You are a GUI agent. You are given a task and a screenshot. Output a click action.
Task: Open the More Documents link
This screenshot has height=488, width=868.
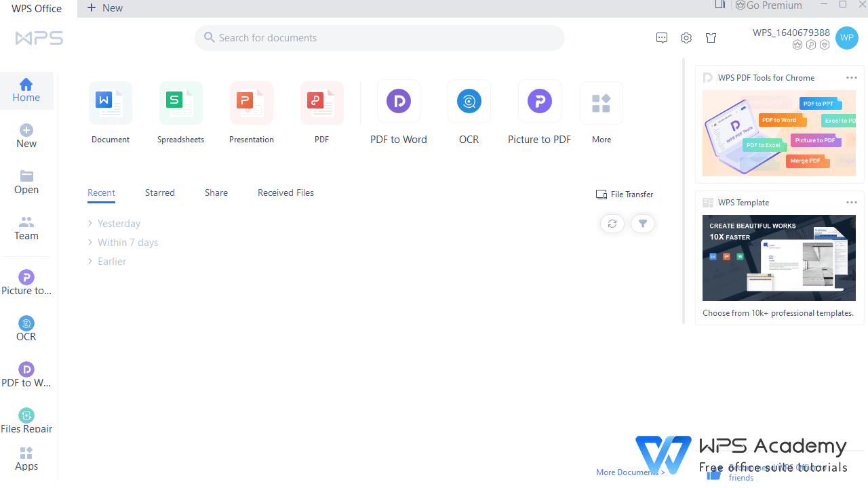coord(627,472)
